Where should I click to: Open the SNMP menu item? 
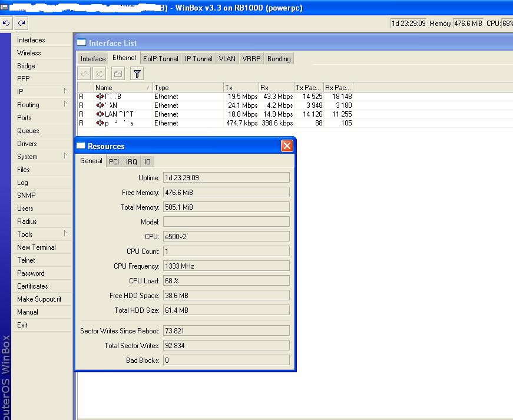(x=42, y=196)
